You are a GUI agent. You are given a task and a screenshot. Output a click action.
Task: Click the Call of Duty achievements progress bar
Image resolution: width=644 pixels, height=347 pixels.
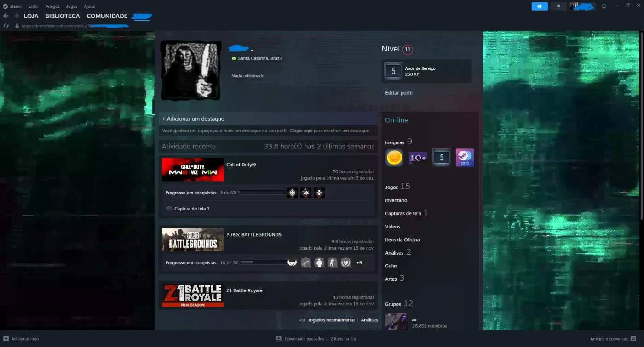coord(262,193)
